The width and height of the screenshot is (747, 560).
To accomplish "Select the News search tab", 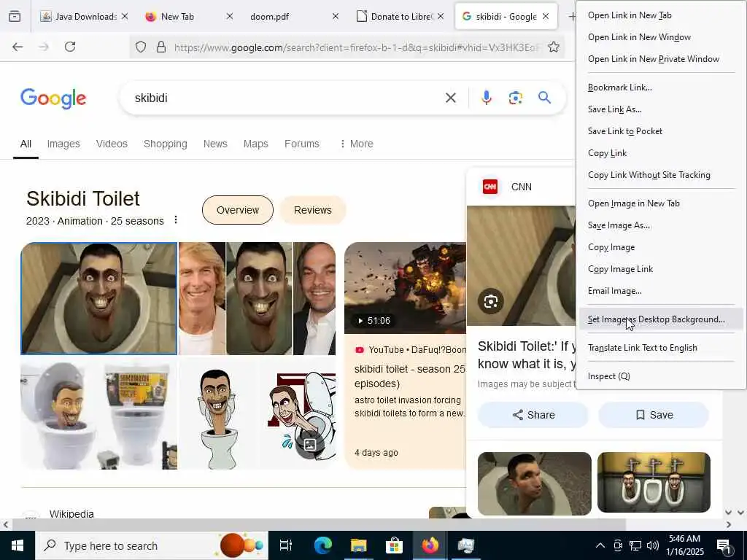I will pyautogui.click(x=215, y=144).
